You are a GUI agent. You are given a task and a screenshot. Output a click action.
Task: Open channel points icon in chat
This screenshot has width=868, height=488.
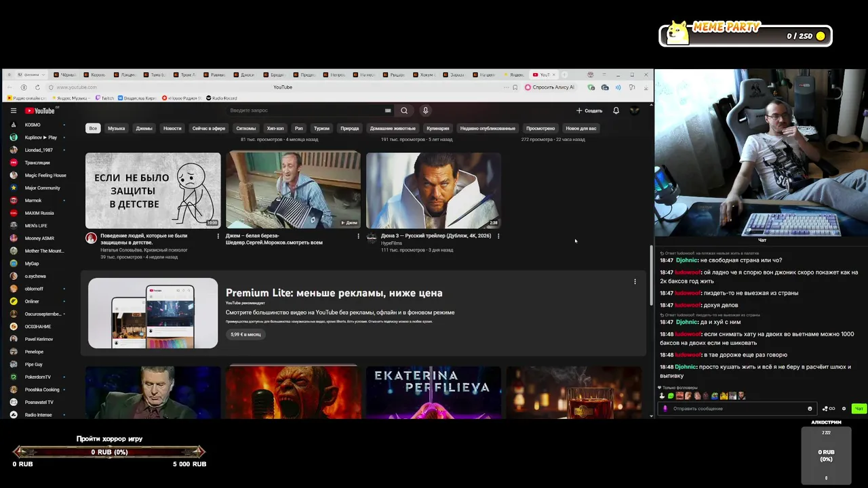829,409
